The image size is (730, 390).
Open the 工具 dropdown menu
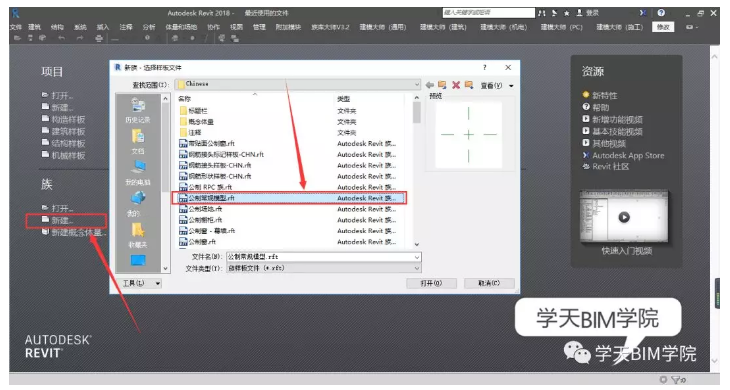[142, 283]
